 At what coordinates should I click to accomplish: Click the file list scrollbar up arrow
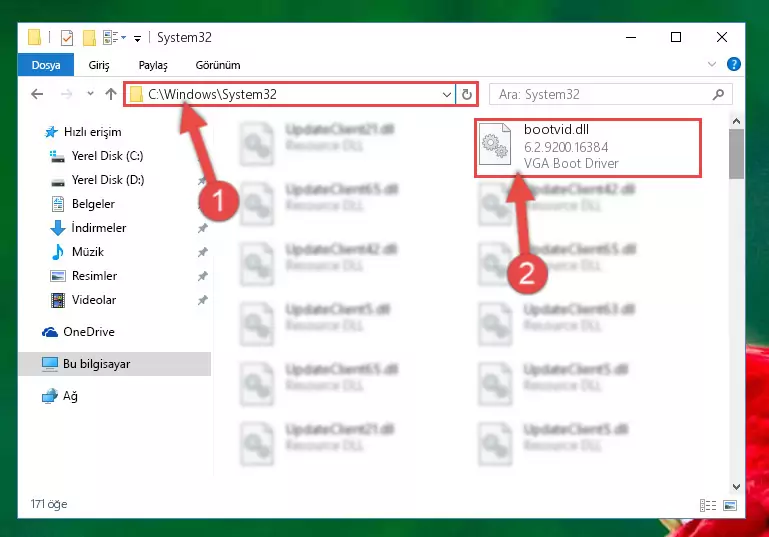(736, 121)
